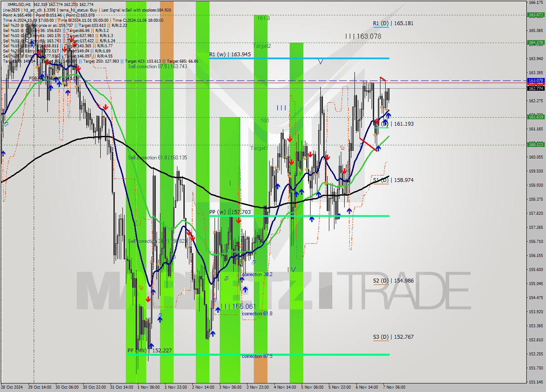546x392 pixels.
Task: Click the Target2 label
Action: pos(262,46)
